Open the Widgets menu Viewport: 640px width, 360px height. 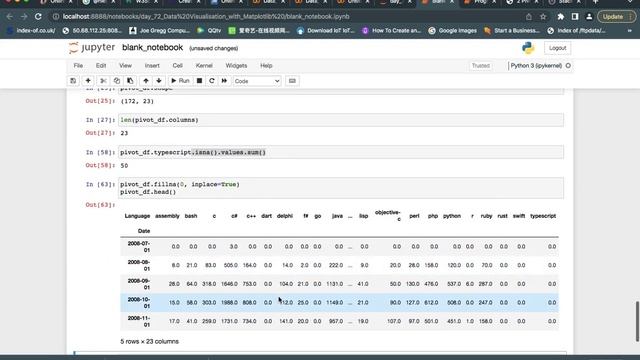pyautogui.click(x=236, y=66)
